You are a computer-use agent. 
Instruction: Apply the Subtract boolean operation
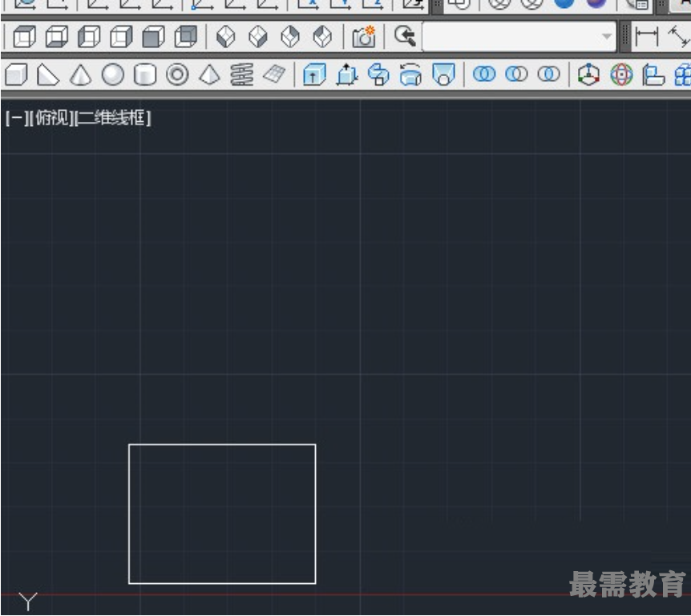[516, 74]
